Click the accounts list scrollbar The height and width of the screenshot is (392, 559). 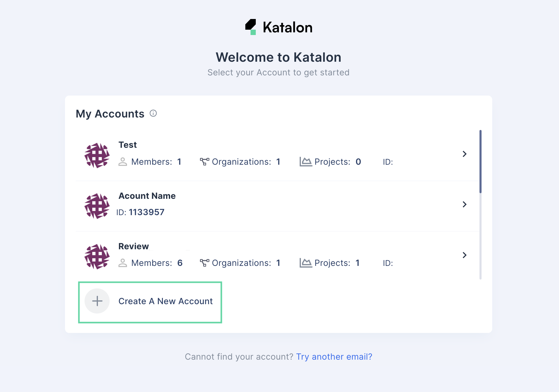(x=481, y=160)
